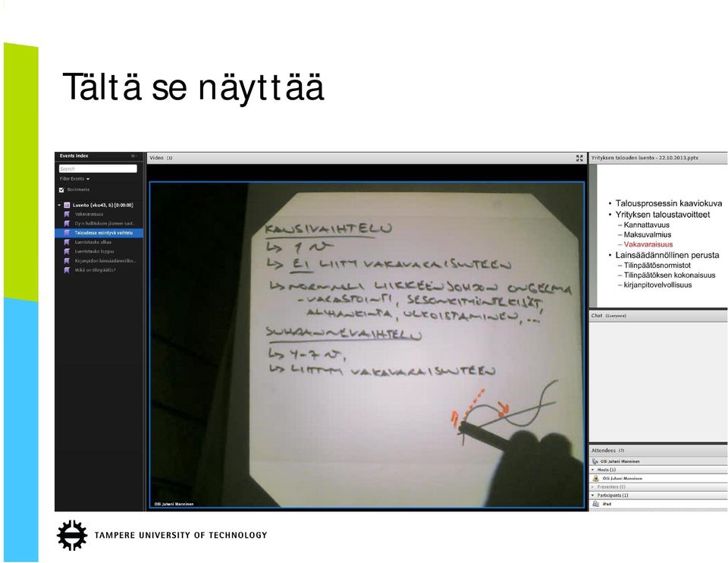Click bookmark icon of Taloudessa esiintyvä vaihtelu
728x563 pixels.
[x=67, y=233]
